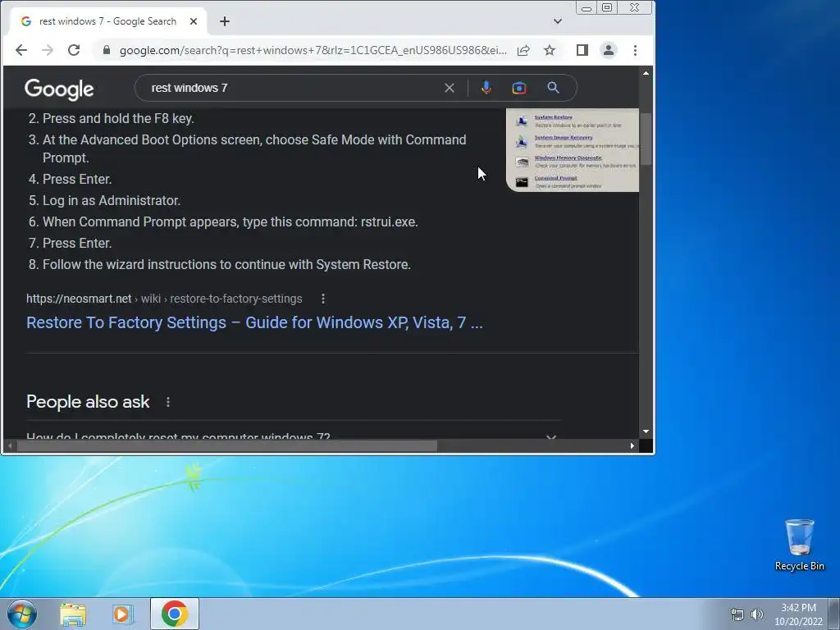Expand the first 'People also ask' question

point(293,436)
